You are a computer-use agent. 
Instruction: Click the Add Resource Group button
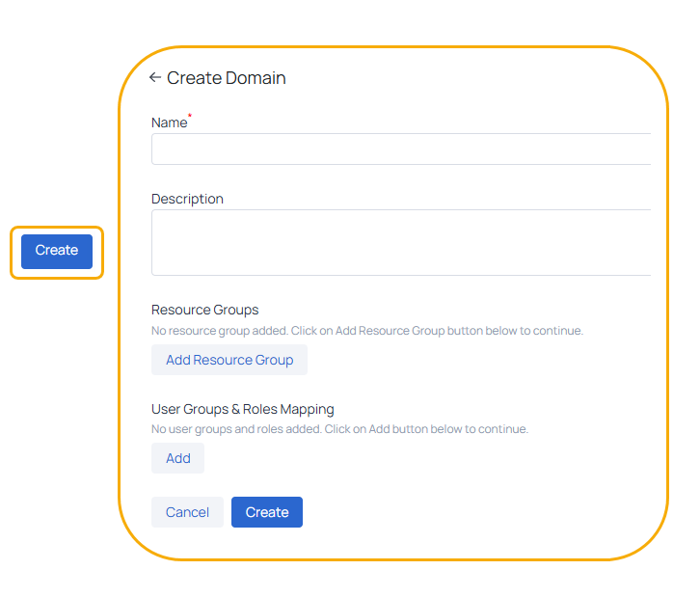229,360
